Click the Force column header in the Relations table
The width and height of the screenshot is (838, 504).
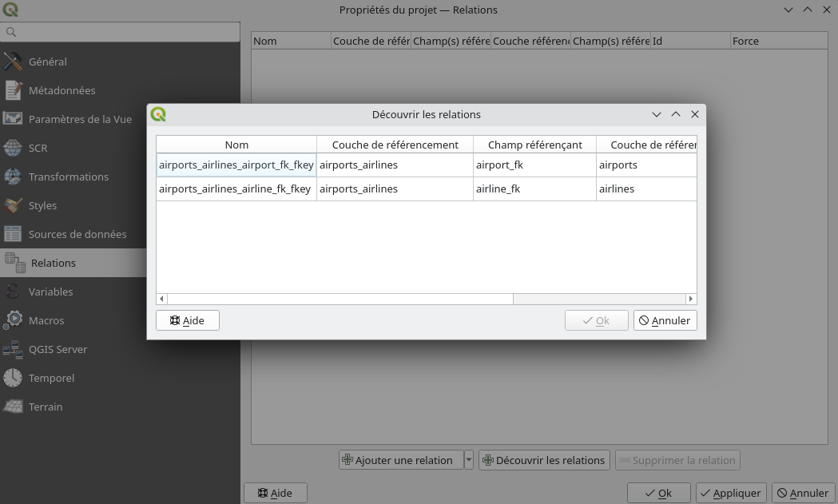779,42
